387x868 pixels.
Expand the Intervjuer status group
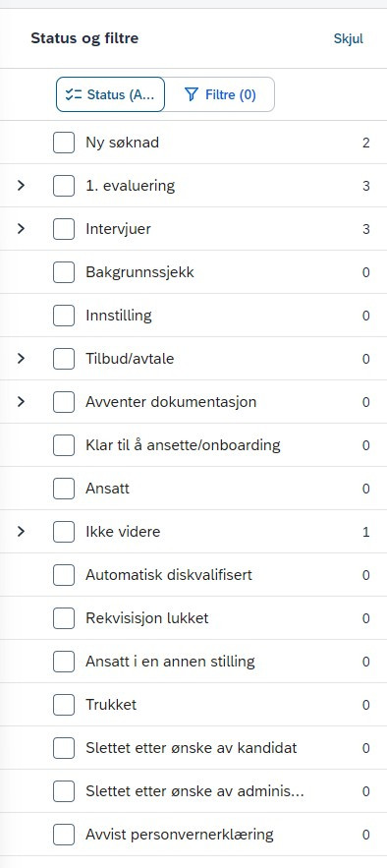(21, 229)
